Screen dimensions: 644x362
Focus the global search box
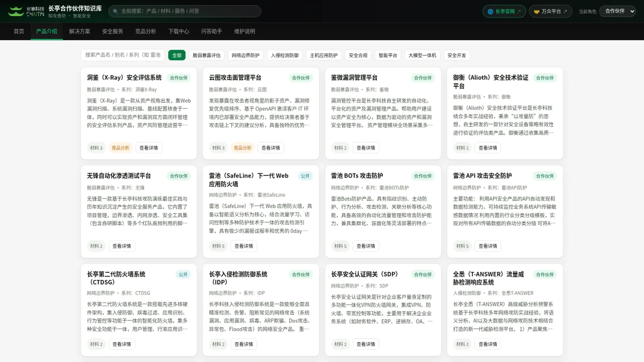[185, 11]
